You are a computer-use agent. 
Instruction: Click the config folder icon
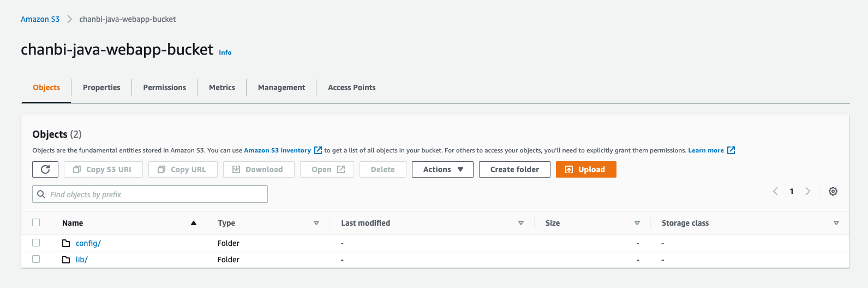point(66,243)
